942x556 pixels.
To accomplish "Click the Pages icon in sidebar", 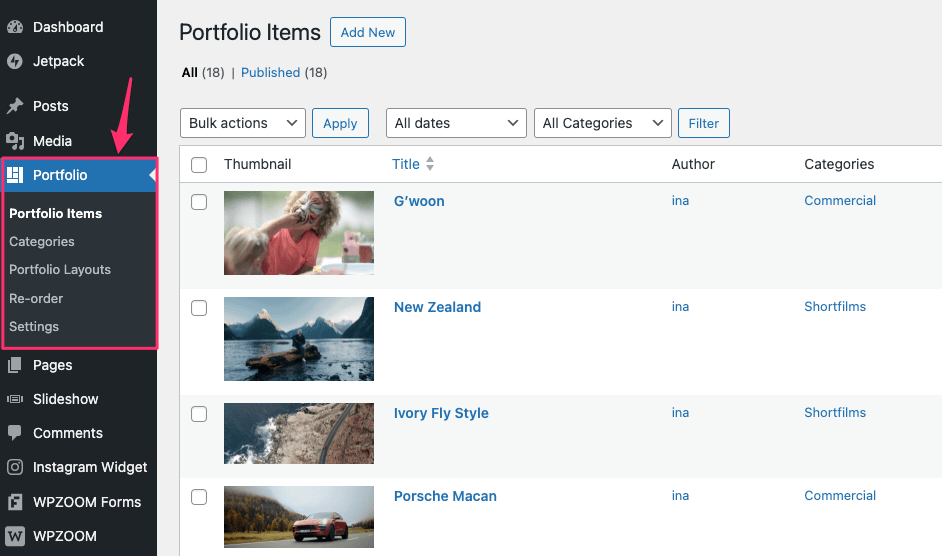I will 15,365.
